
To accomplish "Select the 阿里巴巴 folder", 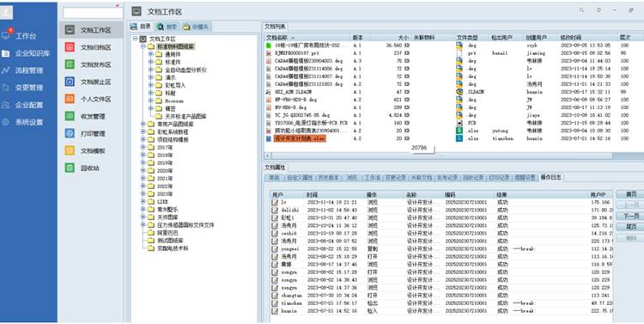I will [x=167, y=233].
